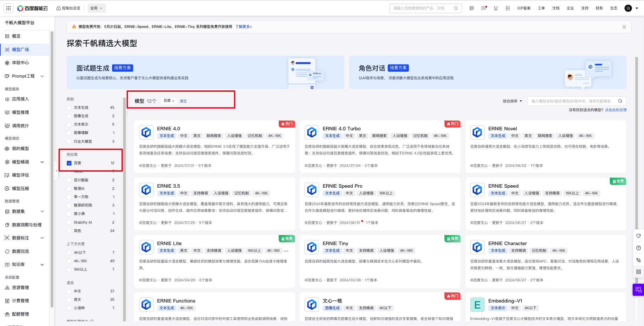Screen dimensions: 644x326
Task: Click the user avatar 自
Action: point(628,8)
